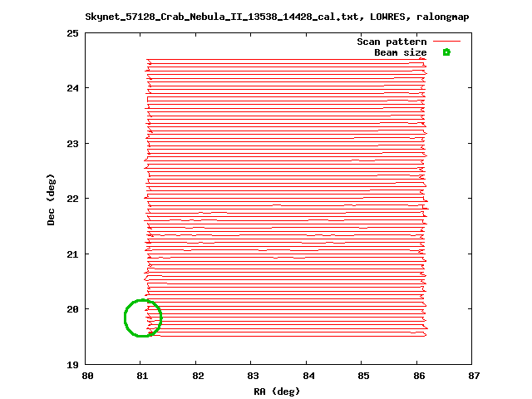
Task: Click the 'Scan pattern' legend label
Action: pos(392,42)
